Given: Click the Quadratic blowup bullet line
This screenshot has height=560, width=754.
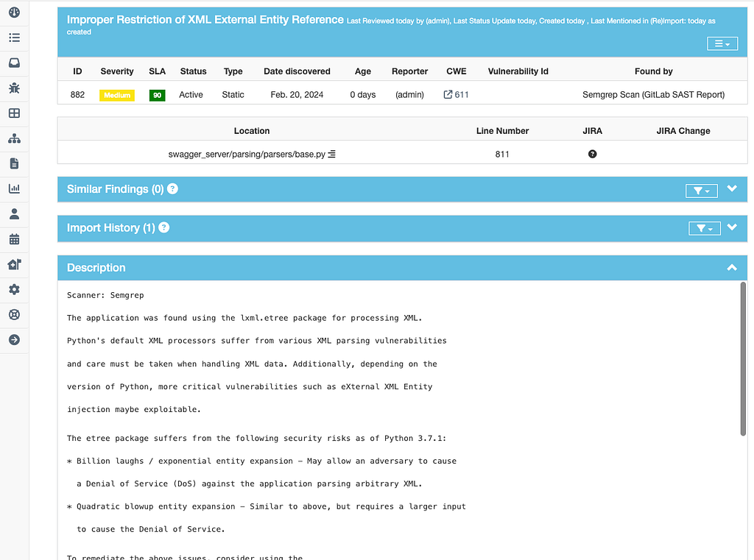Looking at the screenshot, I should point(267,506).
